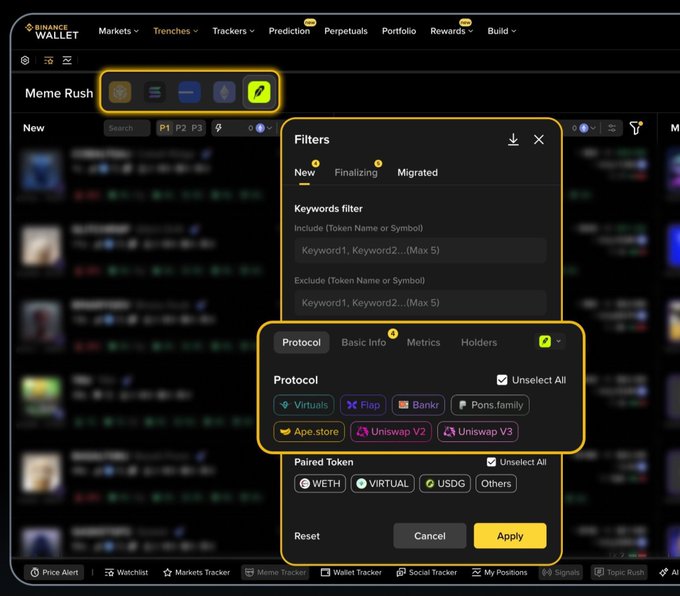
Task: Open the Perpetuals page
Action: tap(346, 31)
